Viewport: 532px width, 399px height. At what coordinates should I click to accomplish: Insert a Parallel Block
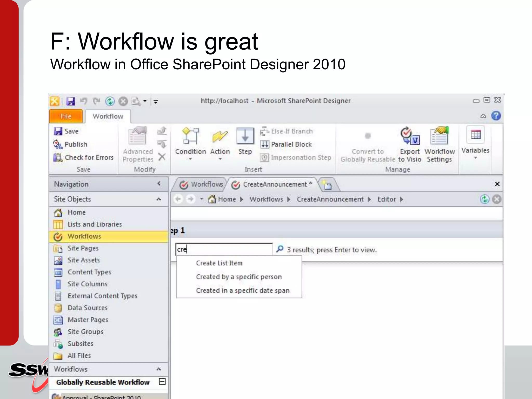(x=286, y=144)
